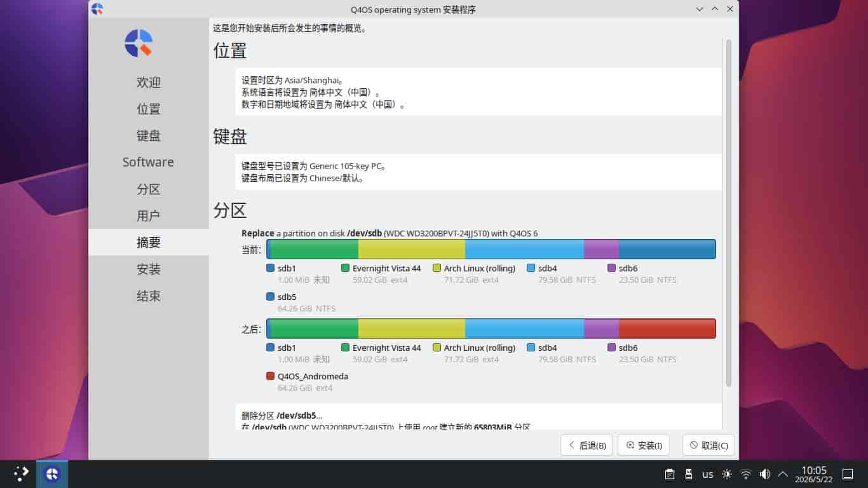Screen dimensions: 868x488
Task: Select the 键盘 step in the sidebar
Action: tap(149, 136)
